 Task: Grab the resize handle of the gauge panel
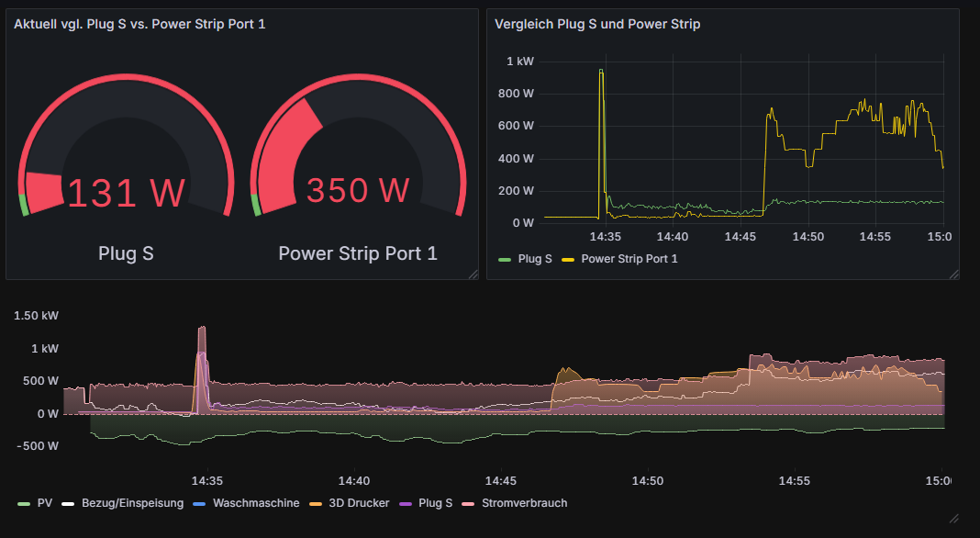[x=473, y=274]
